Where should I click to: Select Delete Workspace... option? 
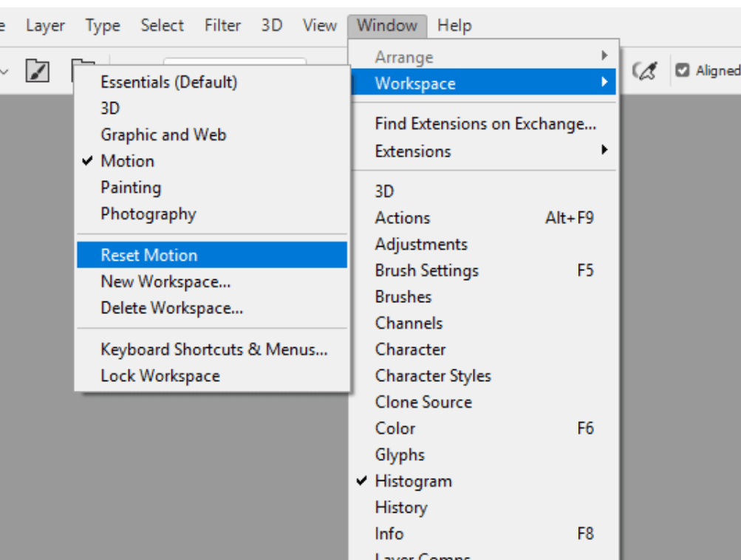coord(171,308)
